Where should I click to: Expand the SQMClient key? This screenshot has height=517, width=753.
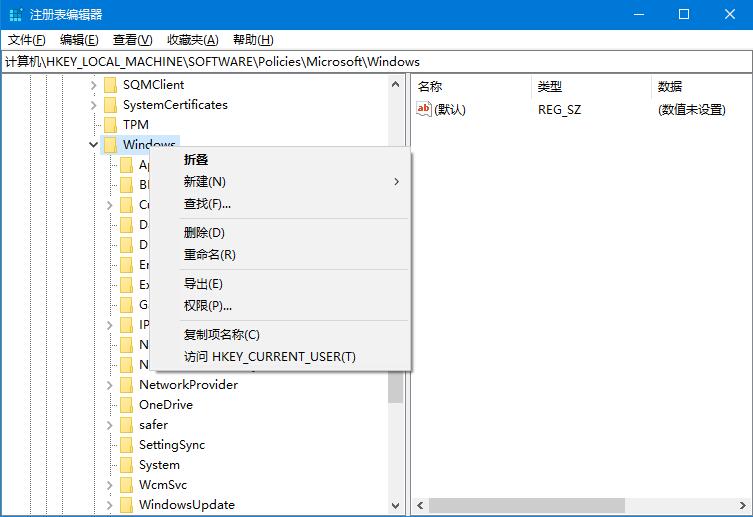pyautogui.click(x=94, y=85)
